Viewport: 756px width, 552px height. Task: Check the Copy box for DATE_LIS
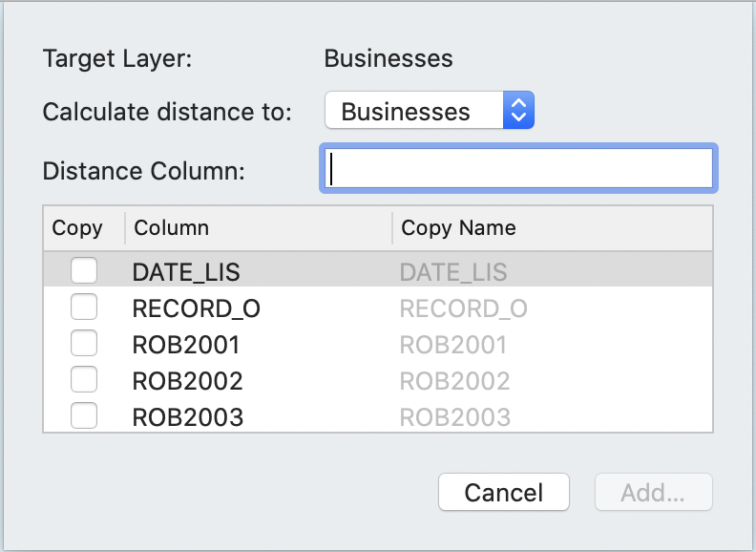(x=84, y=270)
